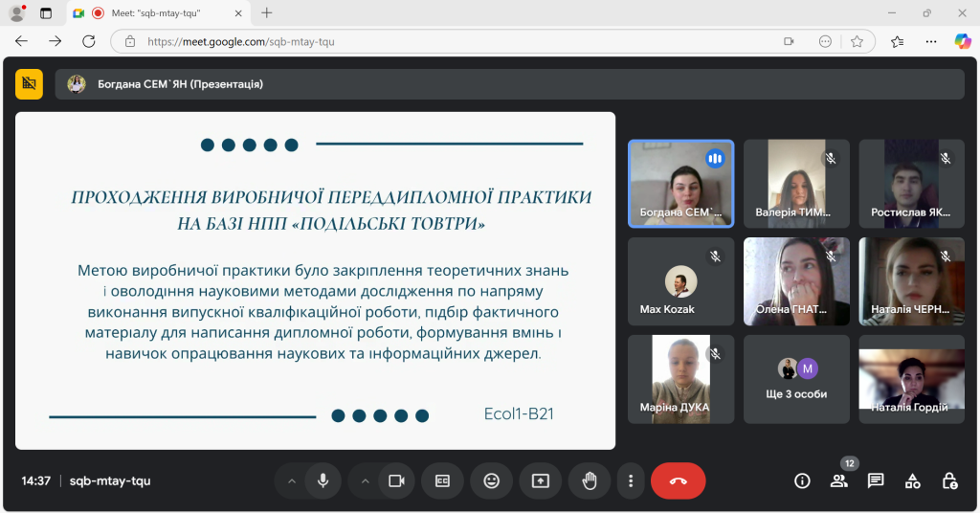Toggle closed captions
The width and height of the screenshot is (980, 513).
tap(442, 480)
